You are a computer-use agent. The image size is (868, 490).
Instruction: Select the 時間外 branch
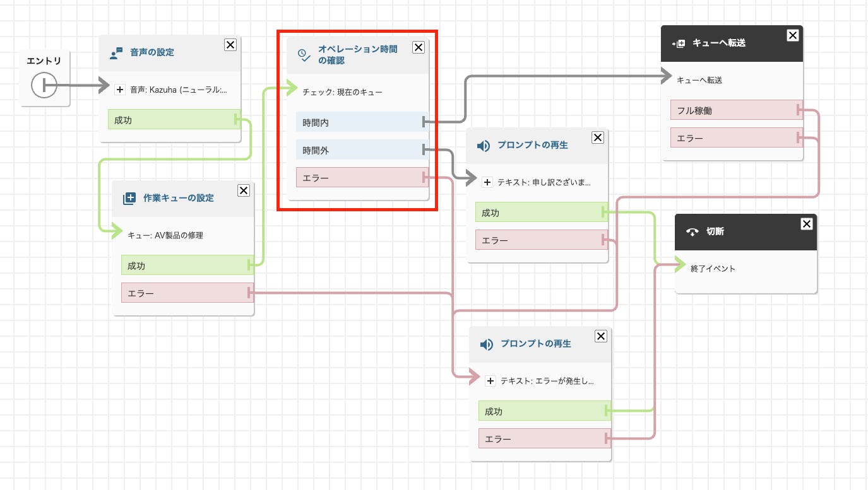click(362, 151)
